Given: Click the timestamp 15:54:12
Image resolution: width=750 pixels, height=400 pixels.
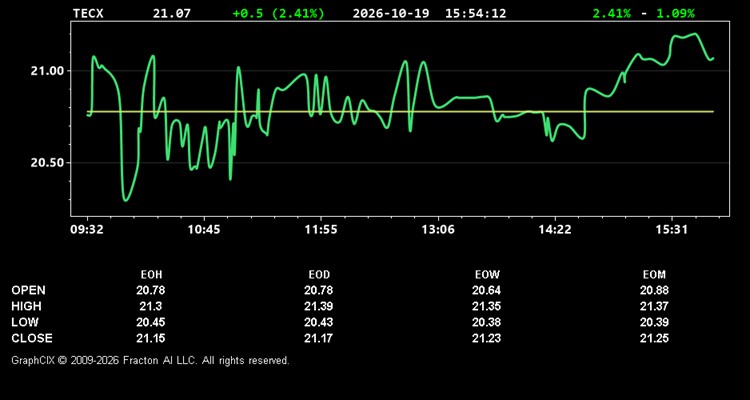Looking at the screenshot, I should 475,13.
